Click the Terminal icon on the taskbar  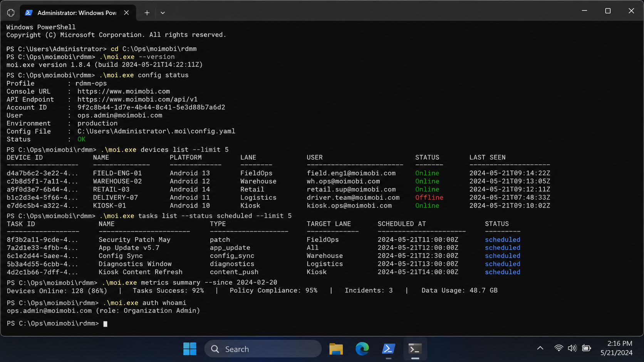415,349
